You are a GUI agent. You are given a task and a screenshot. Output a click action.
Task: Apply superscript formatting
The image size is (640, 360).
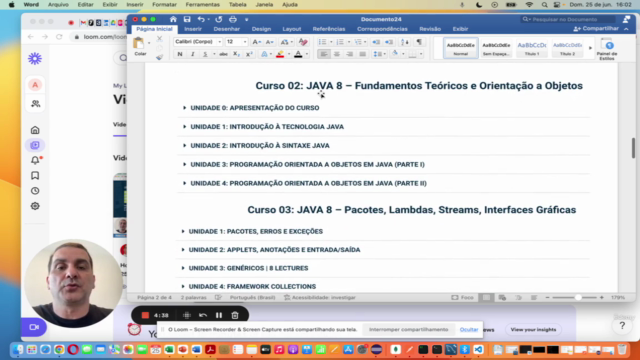coord(249,54)
